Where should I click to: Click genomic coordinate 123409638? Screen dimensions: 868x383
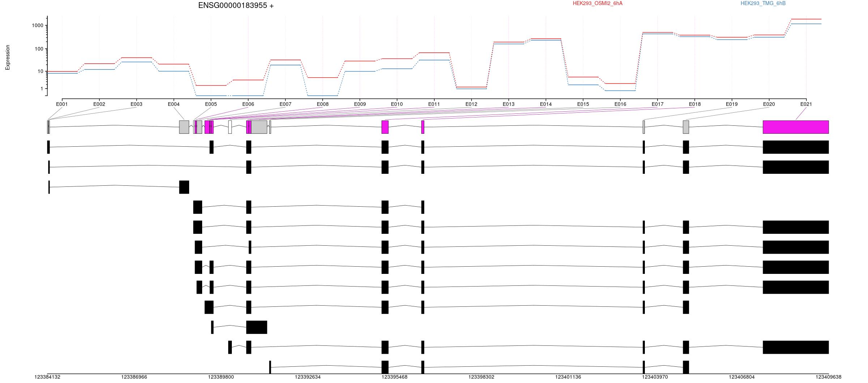pyautogui.click(x=829, y=377)
